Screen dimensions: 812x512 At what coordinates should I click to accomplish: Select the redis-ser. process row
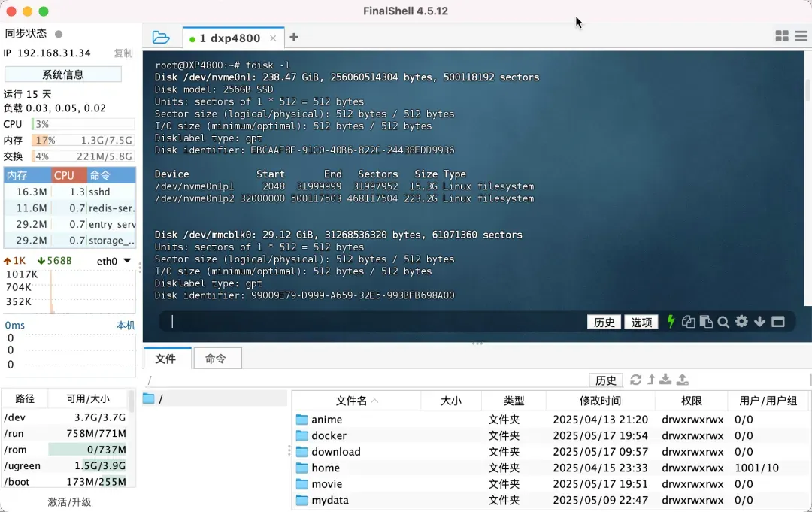point(70,208)
